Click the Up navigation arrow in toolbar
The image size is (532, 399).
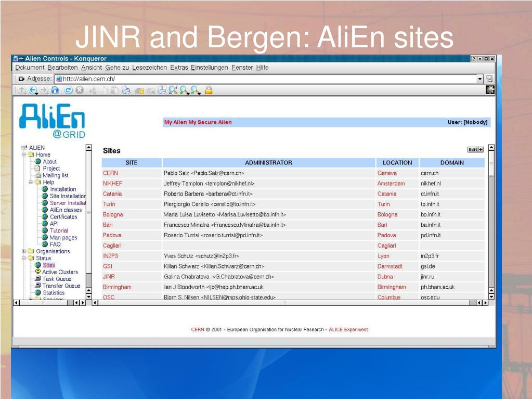[x=22, y=90]
